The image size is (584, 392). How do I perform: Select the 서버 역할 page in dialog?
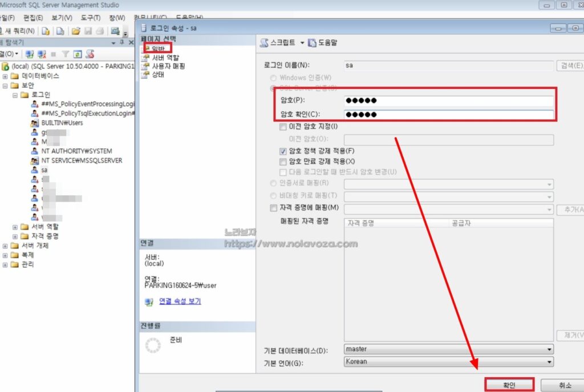[166, 58]
